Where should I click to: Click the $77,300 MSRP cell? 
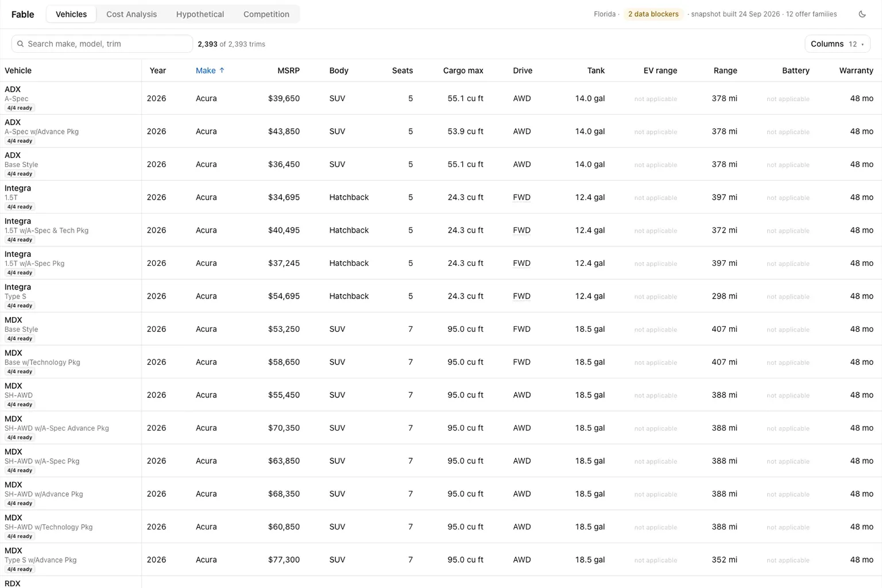point(284,559)
